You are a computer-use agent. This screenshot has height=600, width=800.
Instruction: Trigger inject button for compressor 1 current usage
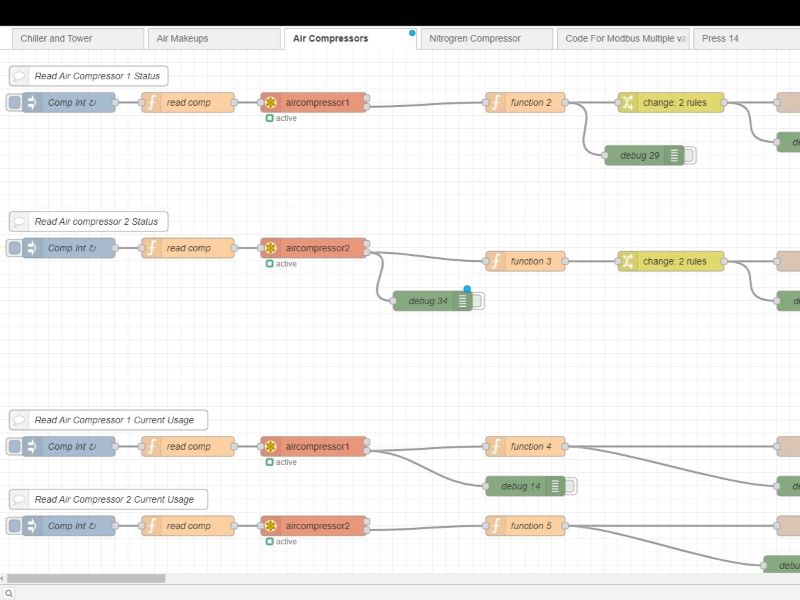pyautogui.click(x=14, y=446)
